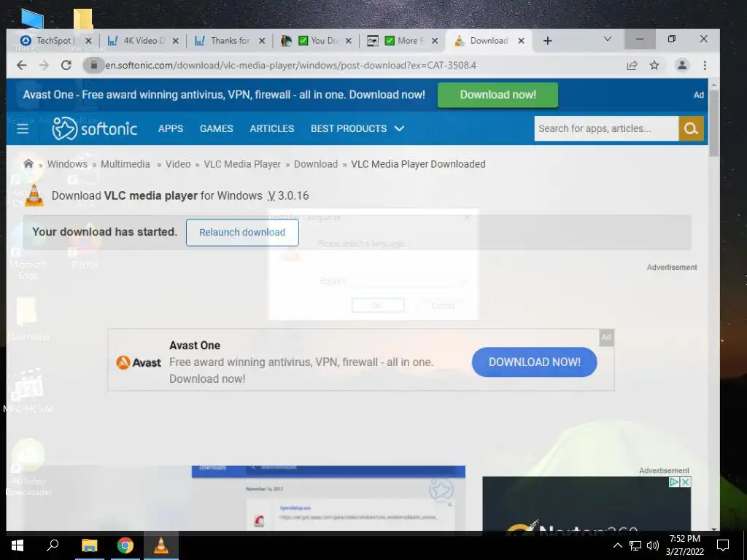Click the Windows breadcrumb link
Viewport: 747px width, 560px height.
click(67, 164)
